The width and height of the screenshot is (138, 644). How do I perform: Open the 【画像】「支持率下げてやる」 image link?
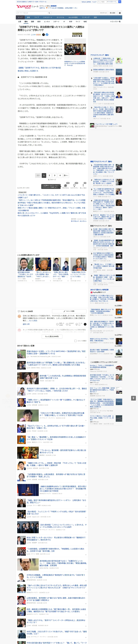tap(39, 69)
